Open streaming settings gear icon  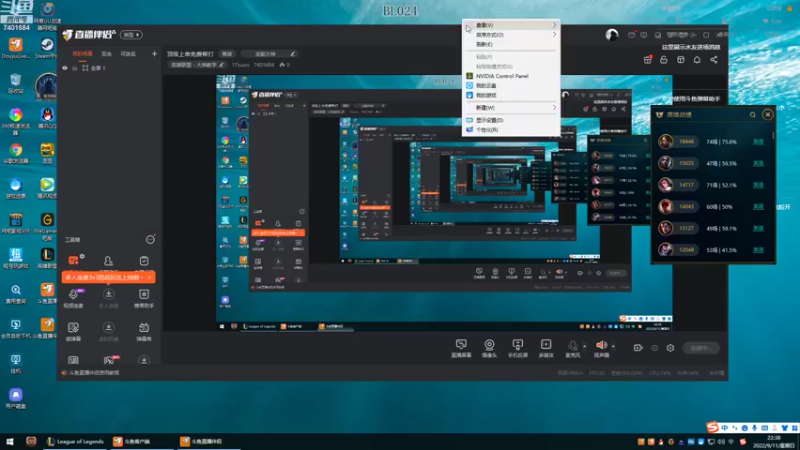[670, 348]
